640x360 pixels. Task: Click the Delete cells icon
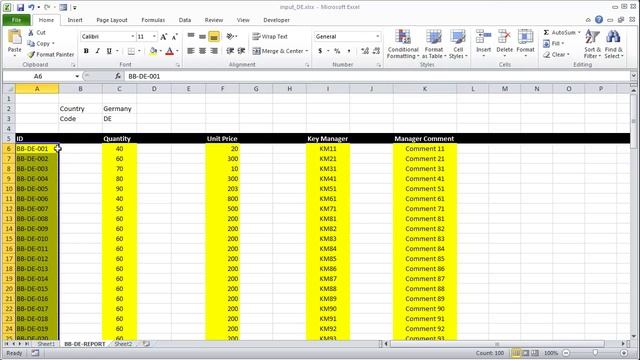[x=504, y=37]
